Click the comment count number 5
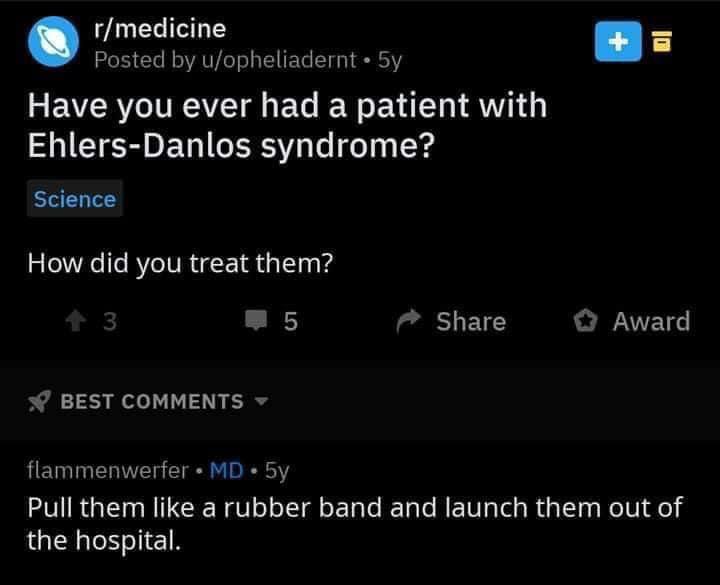 [x=291, y=321]
